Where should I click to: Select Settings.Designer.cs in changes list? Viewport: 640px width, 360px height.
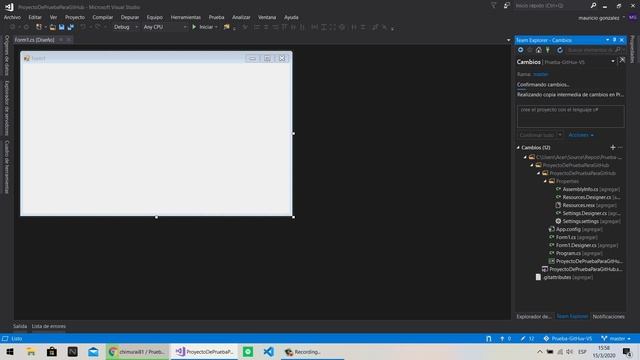point(588,213)
